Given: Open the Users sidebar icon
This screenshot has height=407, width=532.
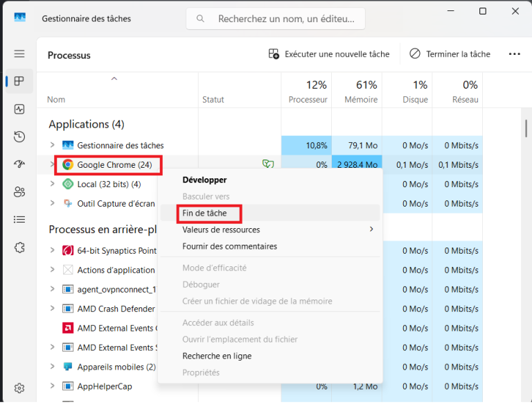Looking at the screenshot, I should (19, 192).
